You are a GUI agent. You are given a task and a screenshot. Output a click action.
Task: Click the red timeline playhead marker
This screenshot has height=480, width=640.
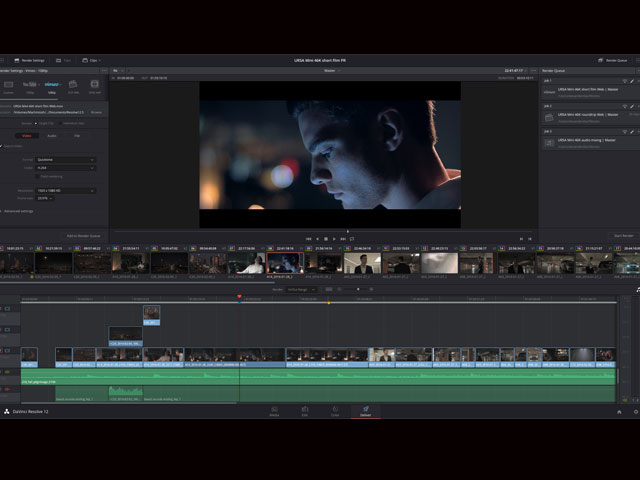[x=239, y=296]
